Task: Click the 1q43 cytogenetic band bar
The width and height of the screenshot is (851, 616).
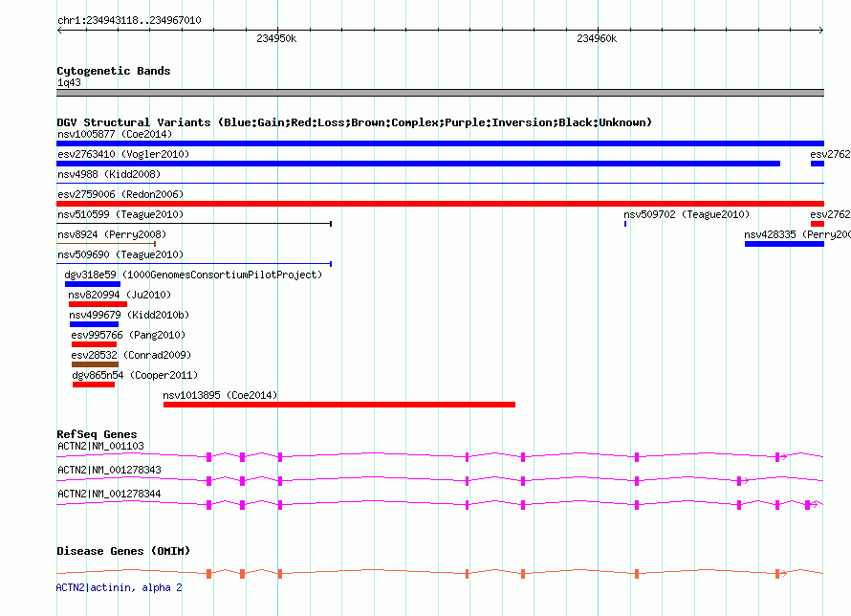Action: [440, 93]
